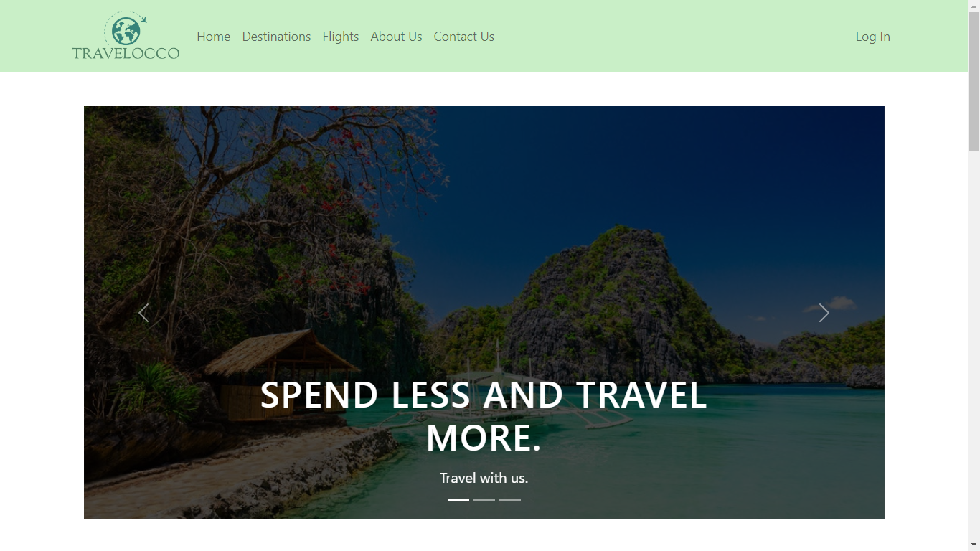Advance to the next carousel slide
Screen dimensions: 980x551
(824, 313)
